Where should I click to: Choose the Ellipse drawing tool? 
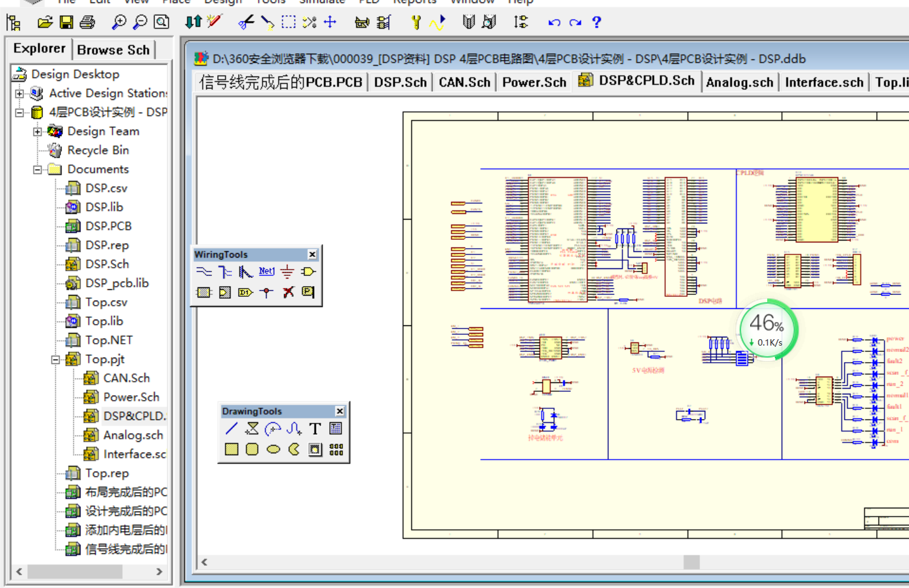tap(273, 449)
